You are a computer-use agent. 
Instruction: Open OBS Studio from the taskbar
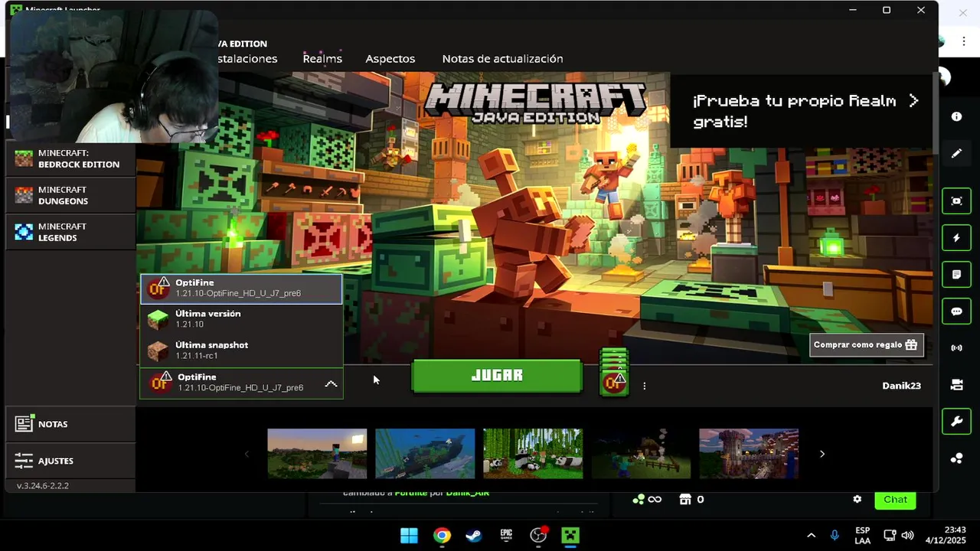[x=539, y=536]
